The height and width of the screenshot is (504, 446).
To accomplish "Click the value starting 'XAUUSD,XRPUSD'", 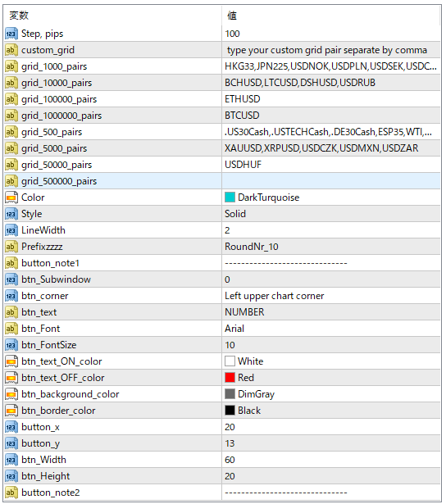I will pyautogui.click(x=321, y=148).
